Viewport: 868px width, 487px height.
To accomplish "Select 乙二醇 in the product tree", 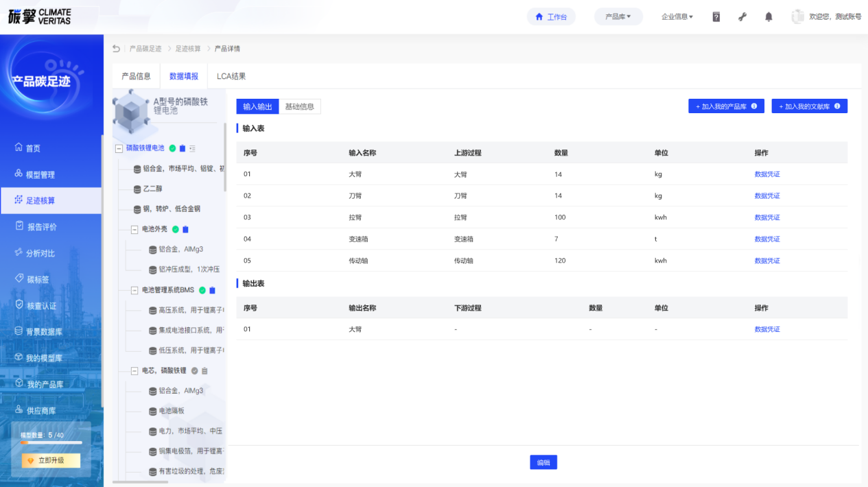I will 152,189.
